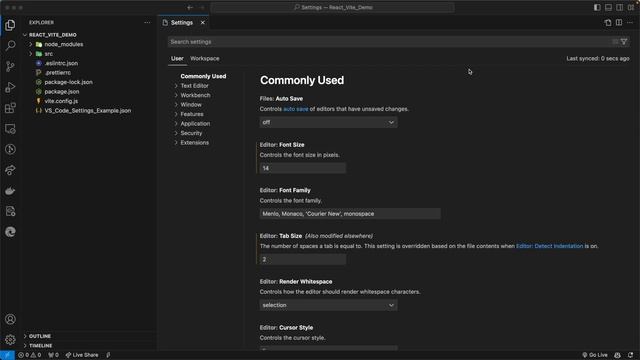Open the Render Whitespace dropdown
The image size is (640, 360).
click(x=328, y=305)
